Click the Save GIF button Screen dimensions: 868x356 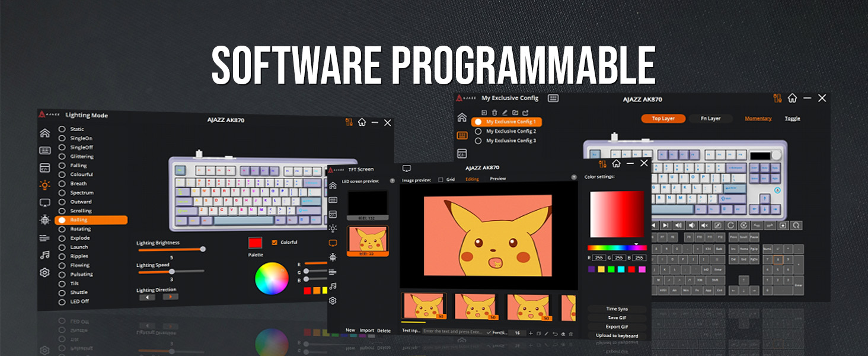(617, 317)
